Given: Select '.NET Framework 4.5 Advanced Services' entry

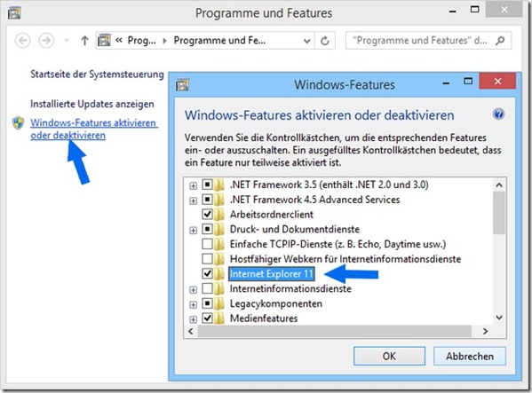Looking at the screenshot, I should pyautogui.click(x=315, y=200).
